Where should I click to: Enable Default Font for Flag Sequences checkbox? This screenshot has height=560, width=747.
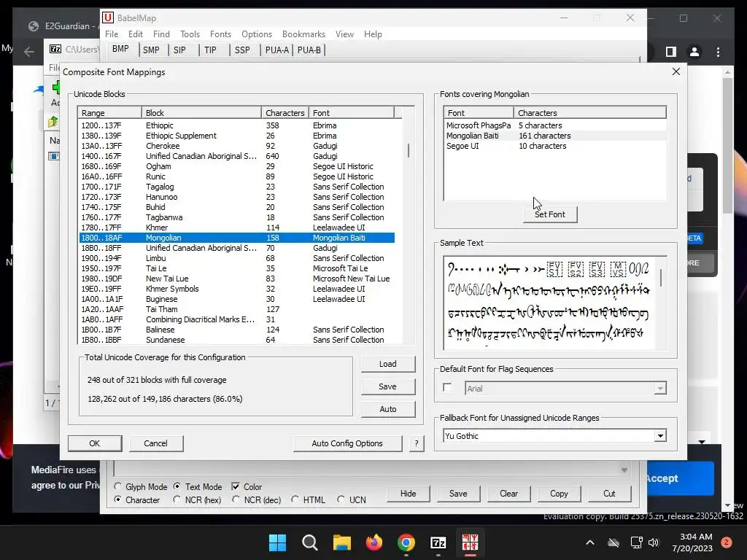click(447, 388)
